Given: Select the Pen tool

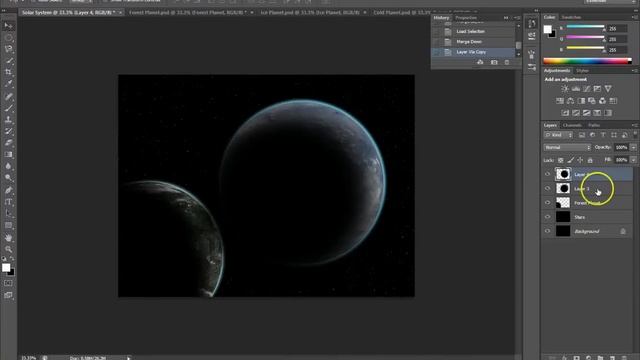Looking at the screenshot, I should [x=8, y=190].
